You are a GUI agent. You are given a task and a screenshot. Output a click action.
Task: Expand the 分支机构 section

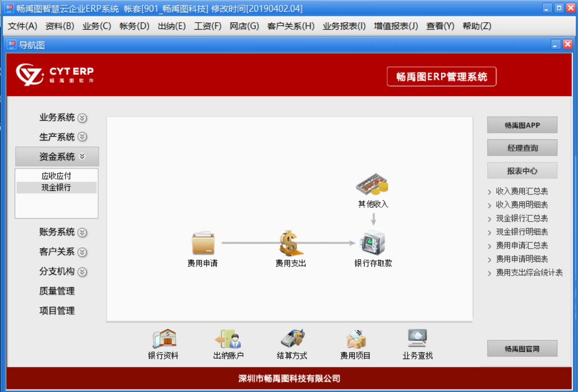click(63, 271)
